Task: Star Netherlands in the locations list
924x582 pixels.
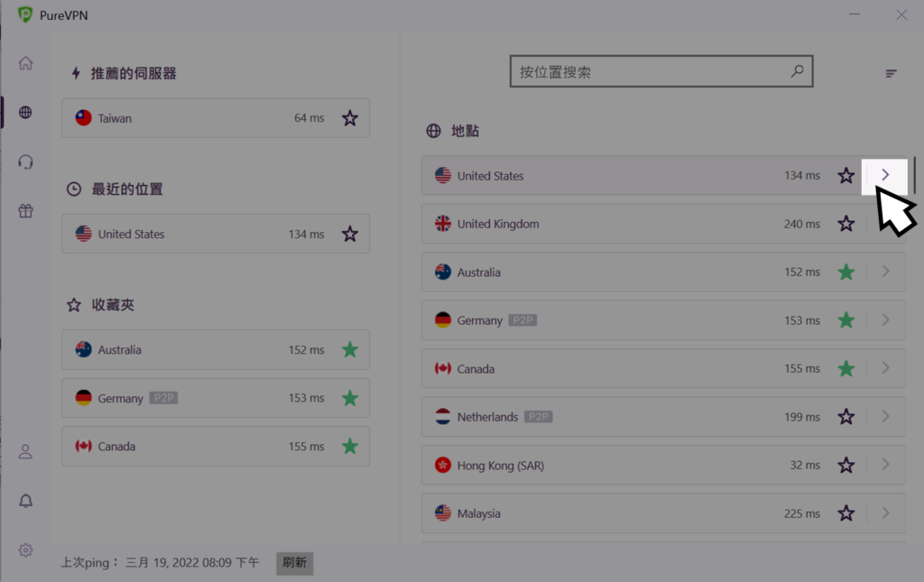Action: [x=846, y=417]
